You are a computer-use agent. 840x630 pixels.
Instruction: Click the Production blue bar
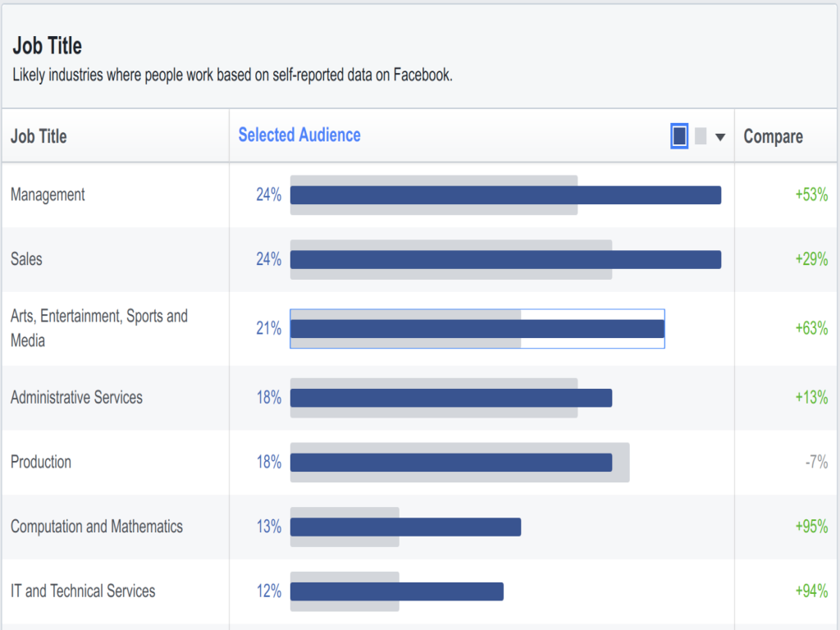click(x=451, y=463)
